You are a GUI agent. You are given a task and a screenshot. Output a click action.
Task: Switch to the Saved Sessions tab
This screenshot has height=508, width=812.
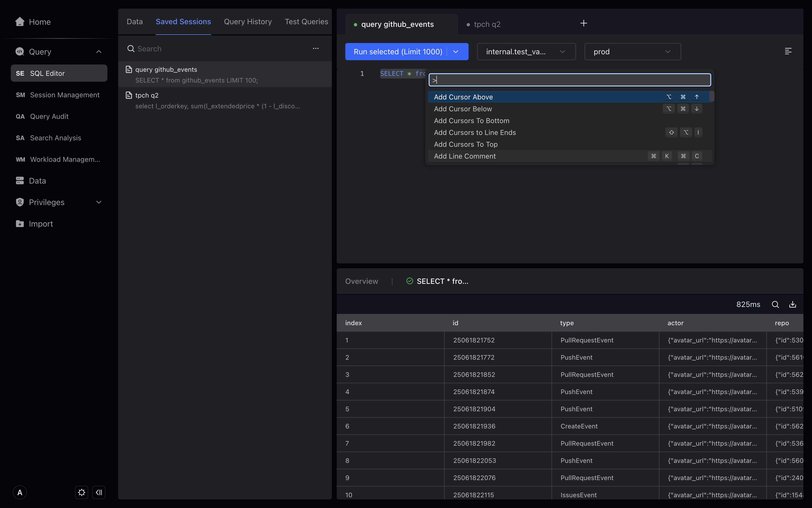pyautogui.click(x=183, y=22)
